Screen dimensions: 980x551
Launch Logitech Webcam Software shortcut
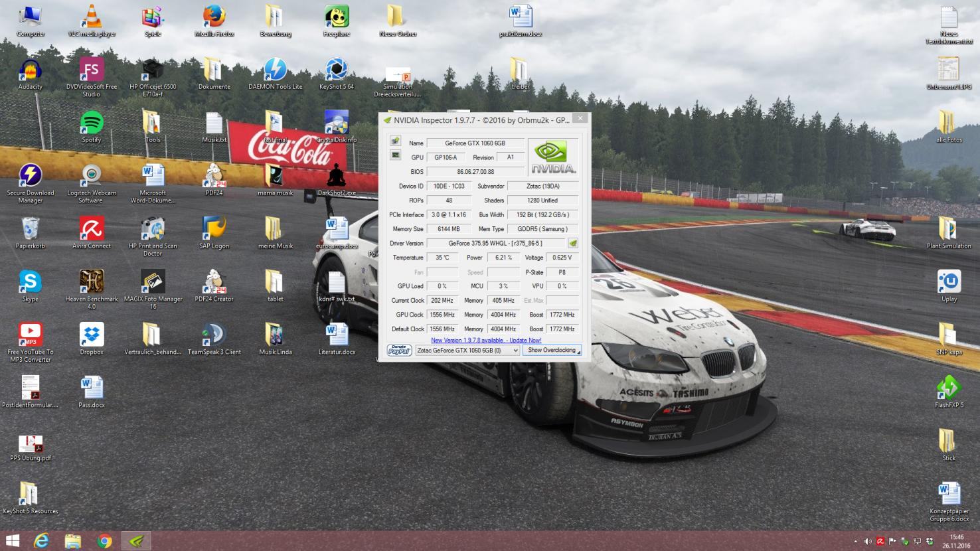click(92, 183)
